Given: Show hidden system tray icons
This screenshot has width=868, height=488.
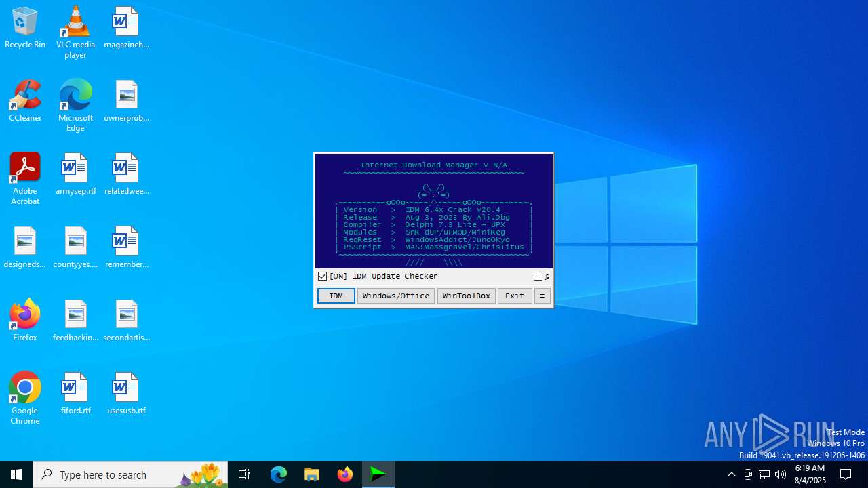Looking at the screenshot, I should tap(731, 474).
